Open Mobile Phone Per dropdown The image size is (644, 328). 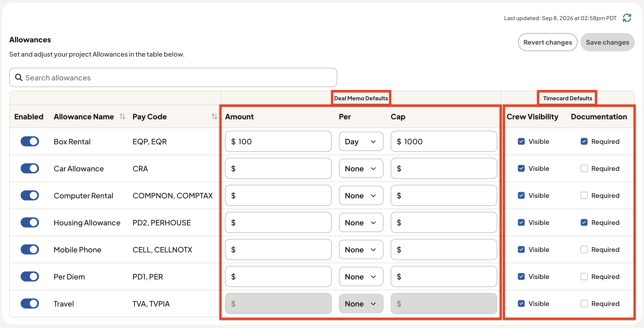[x=361, y=250]
